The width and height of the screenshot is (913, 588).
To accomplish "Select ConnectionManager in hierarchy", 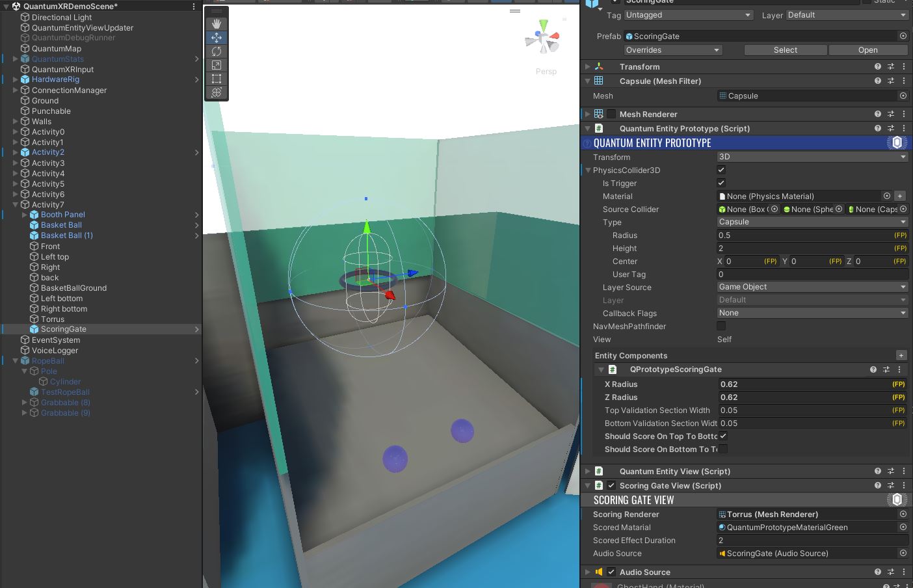I will tap(69, 90).
